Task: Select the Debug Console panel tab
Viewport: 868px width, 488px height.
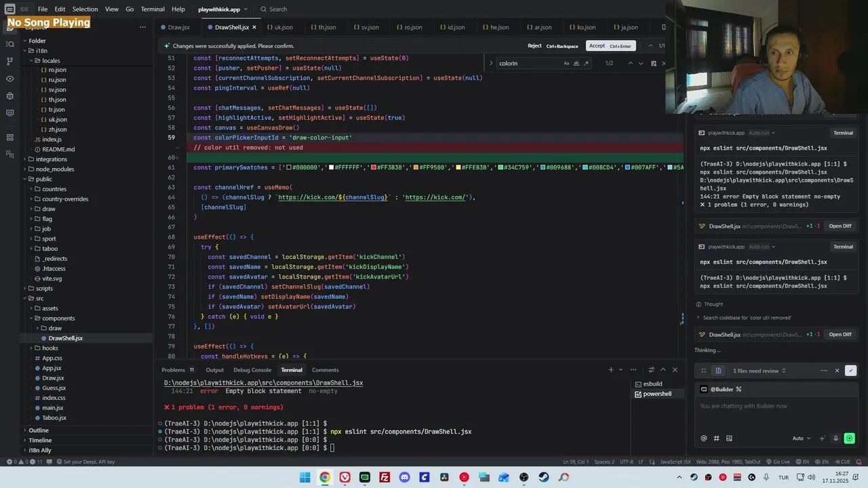Action: click(252, 370)
